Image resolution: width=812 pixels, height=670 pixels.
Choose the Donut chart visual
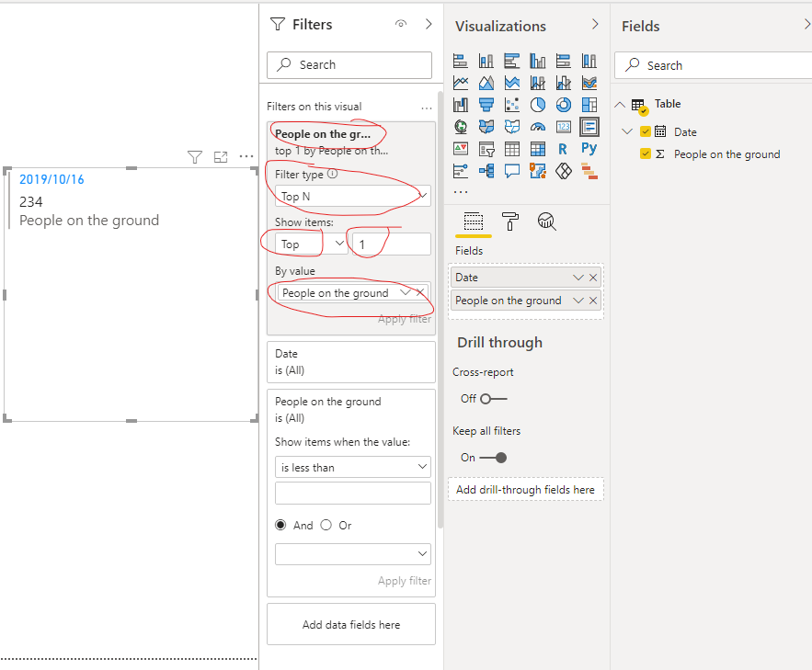(564, 105)
